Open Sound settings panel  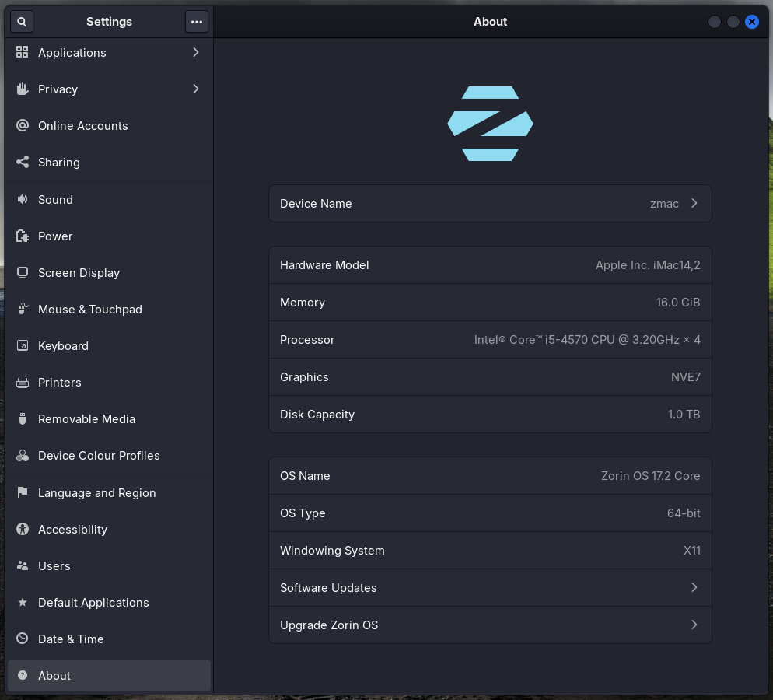(109, 199)
